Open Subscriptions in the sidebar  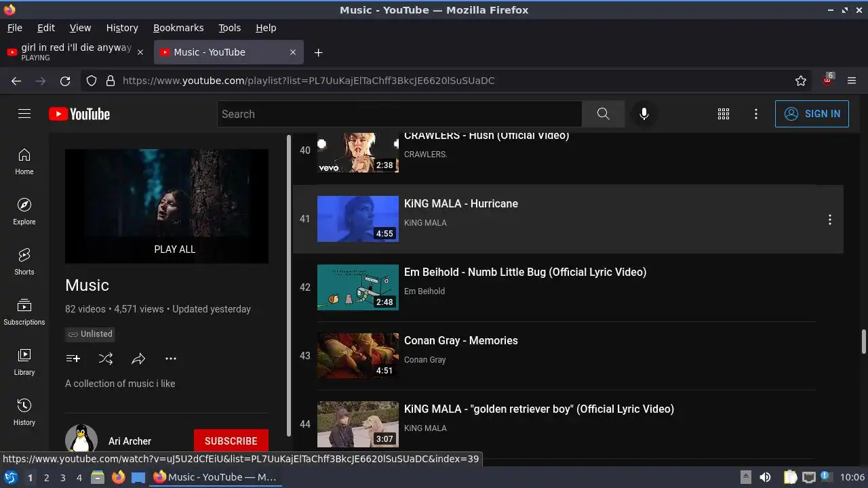(24, 312)
